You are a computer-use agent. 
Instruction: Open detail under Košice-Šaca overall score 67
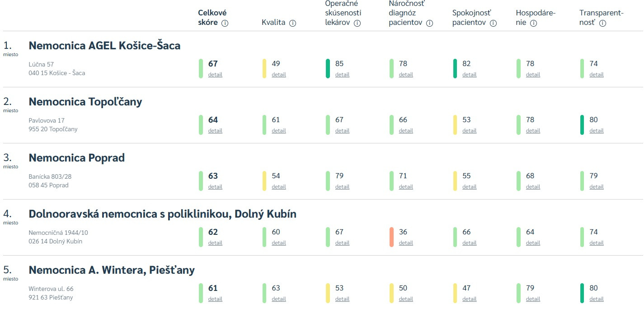[x=215, y=75]
